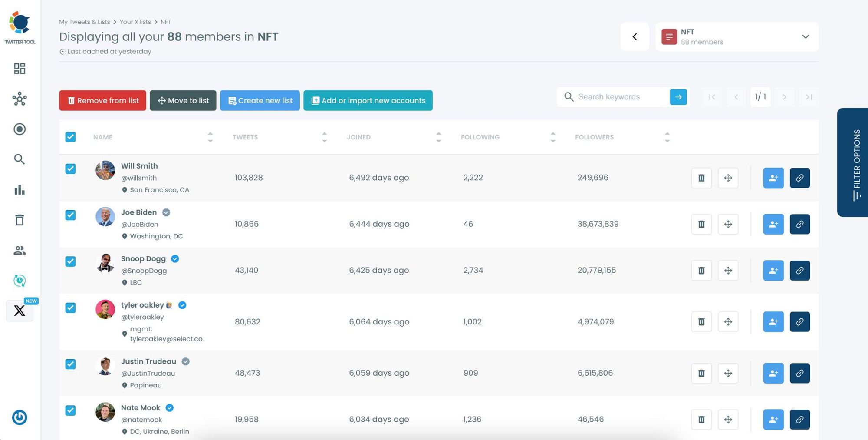View analytics via the bar chart sidebar icon
Screen dimensions: 868x440
(19, 190)
